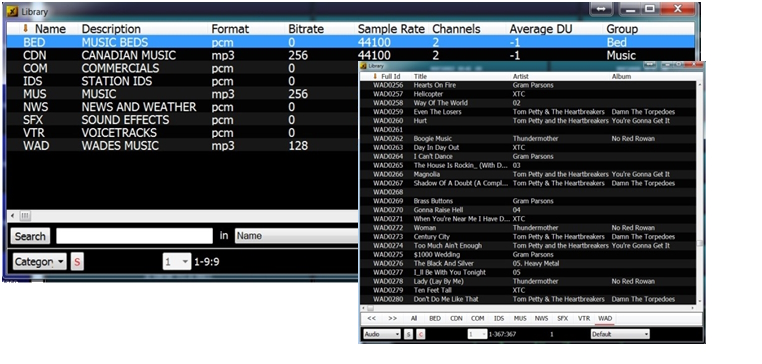This screenshot has height=364, width=762.
Task: Select the SFX SOUND EFFECTS row
Action: click(x=182, y=120)
